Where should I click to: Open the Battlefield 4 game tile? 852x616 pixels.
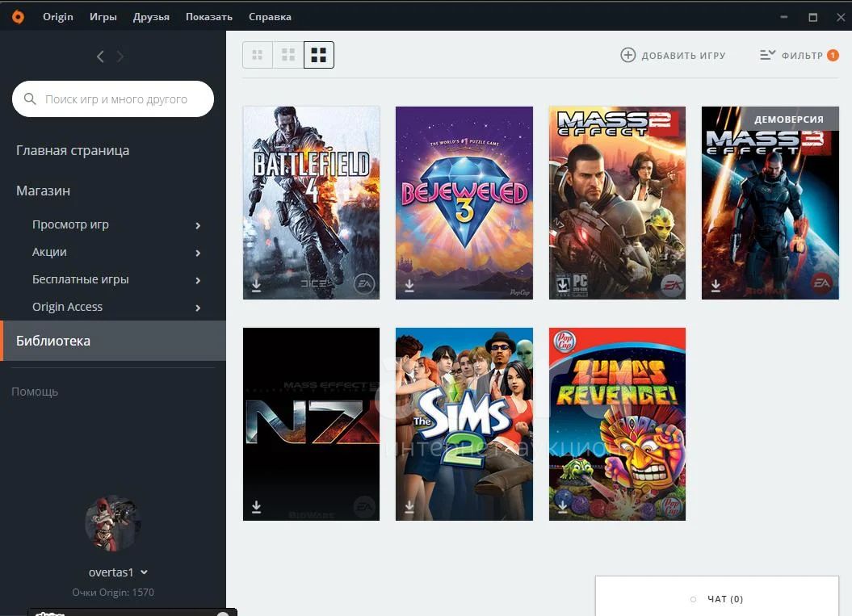click(312, 203)
